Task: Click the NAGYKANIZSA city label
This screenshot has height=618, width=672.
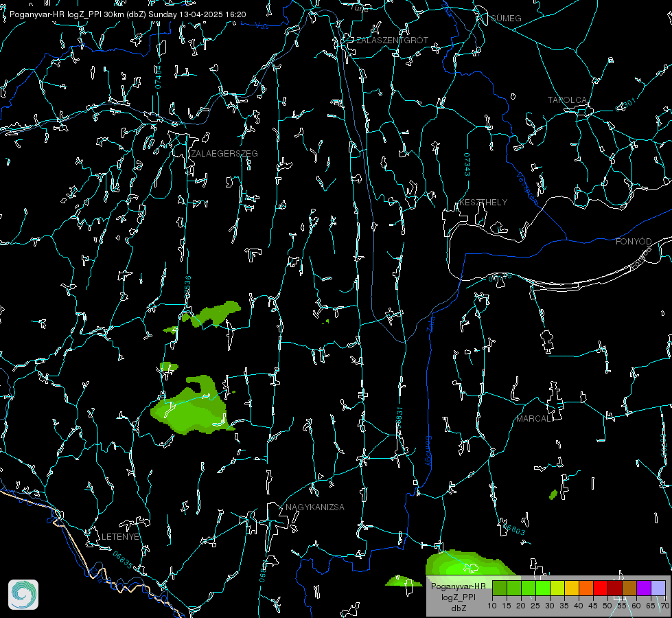Action: (x=315, y=507)
